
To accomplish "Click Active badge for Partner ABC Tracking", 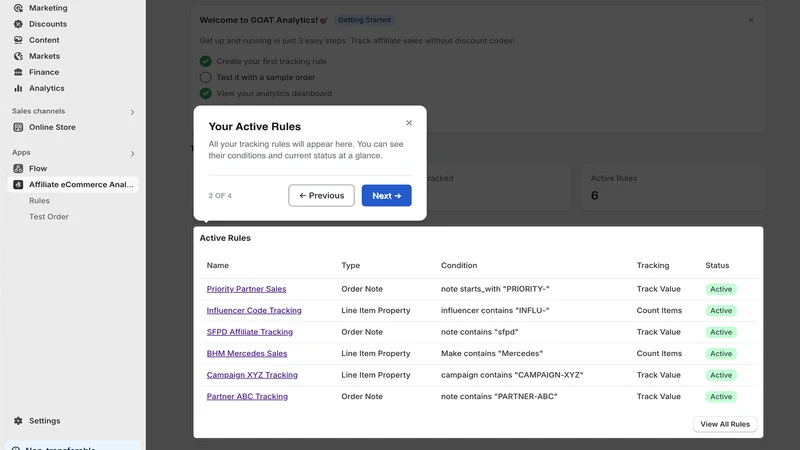I will coord(721,396).
